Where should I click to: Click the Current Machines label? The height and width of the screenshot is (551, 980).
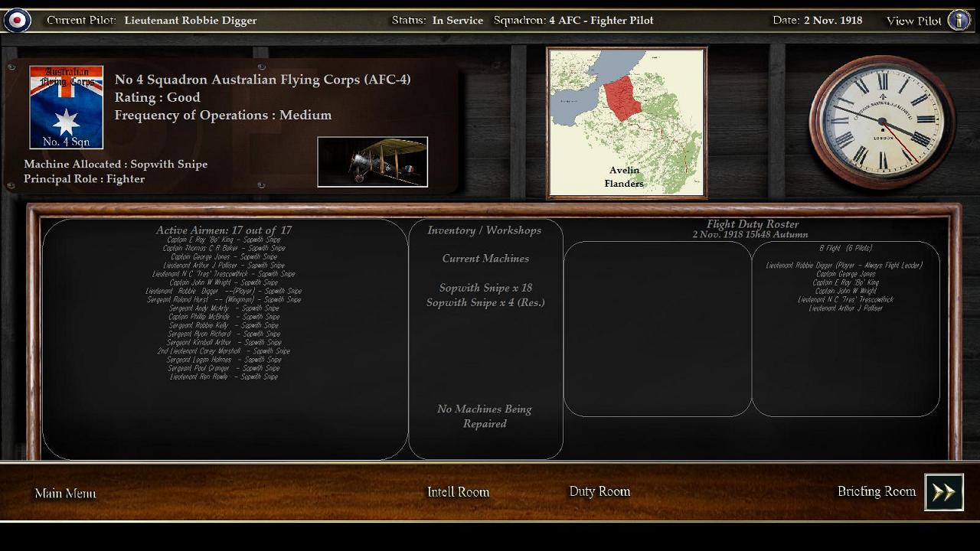pos(485,259)
